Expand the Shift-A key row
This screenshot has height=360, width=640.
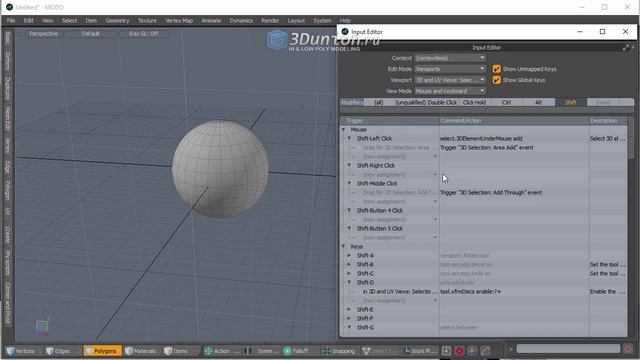coord(349,256)
